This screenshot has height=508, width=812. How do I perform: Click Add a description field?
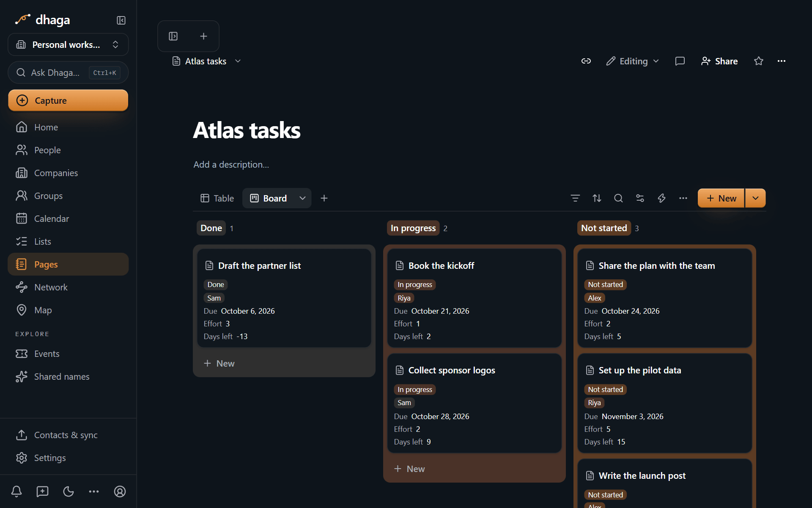(x=231, y=164)
